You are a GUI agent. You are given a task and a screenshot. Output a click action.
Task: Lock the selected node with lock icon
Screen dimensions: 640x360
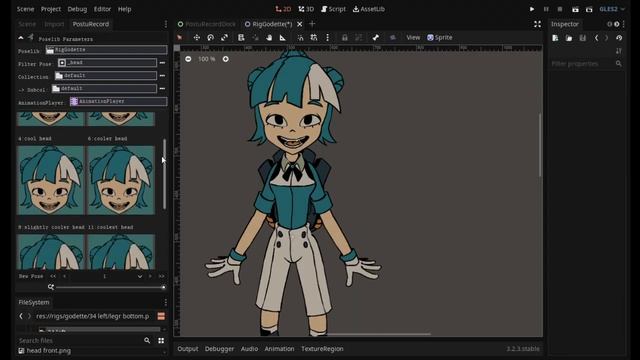(345, 38)
